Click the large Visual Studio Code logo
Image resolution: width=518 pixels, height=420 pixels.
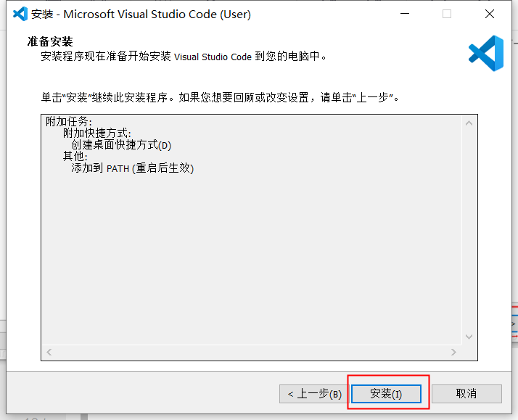[x=486, y=53]
